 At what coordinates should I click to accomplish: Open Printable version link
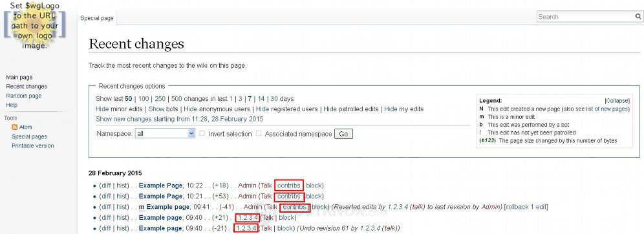point(33,145)
